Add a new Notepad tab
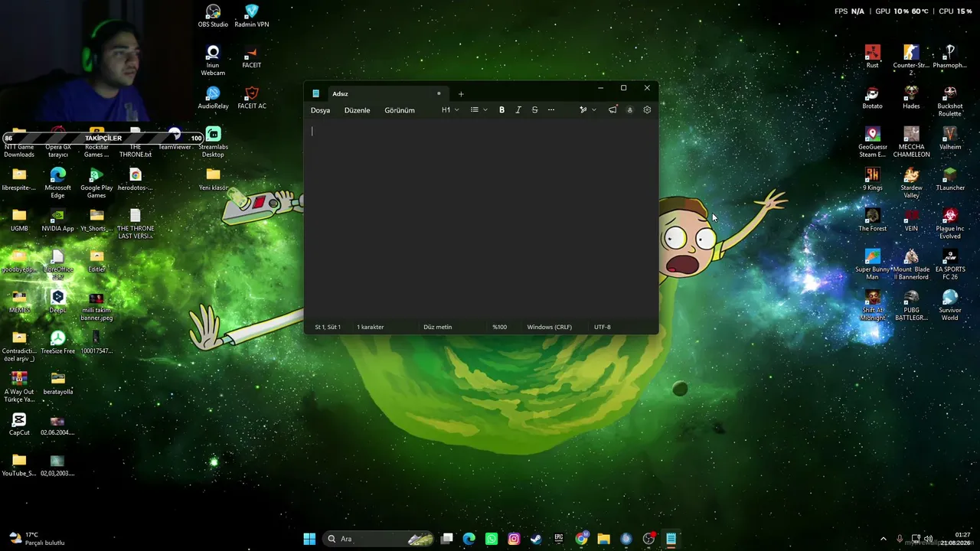The height and width of the screenshot is (551, 980). [x=461, y=94]
